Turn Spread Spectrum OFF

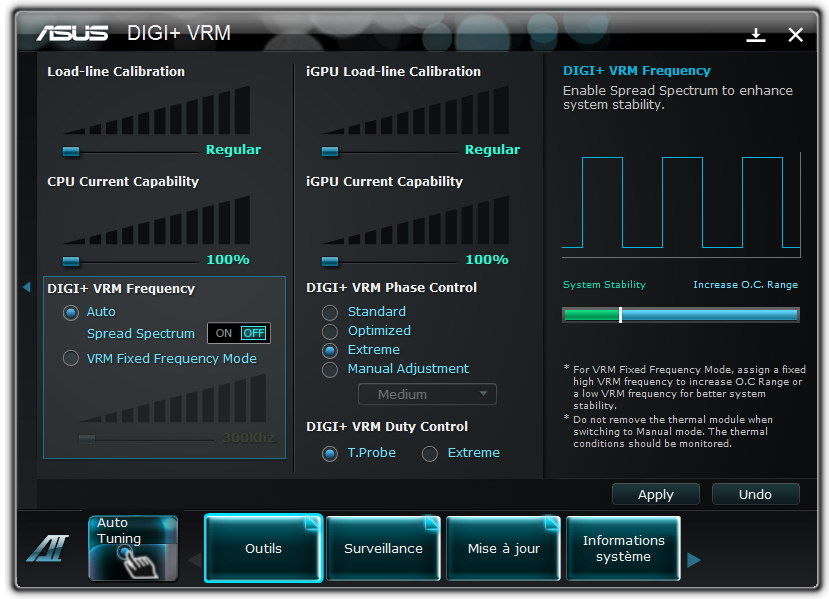[254, 333]
